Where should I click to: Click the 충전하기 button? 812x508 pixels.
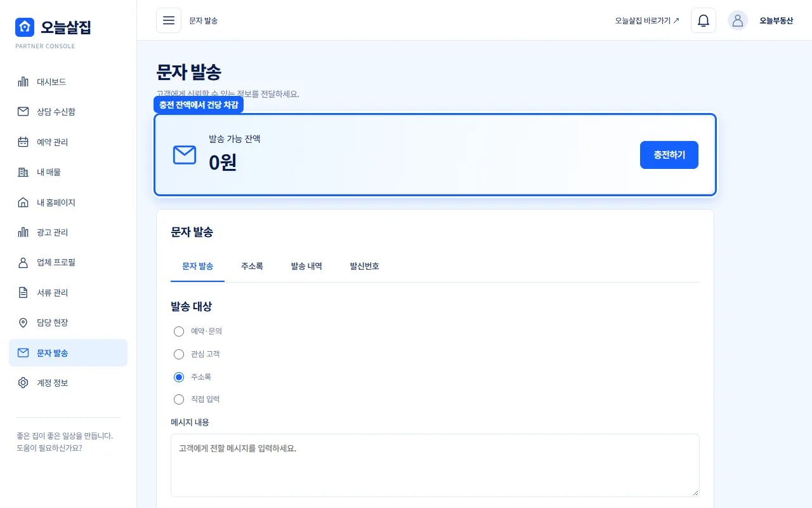coord(669,155)
